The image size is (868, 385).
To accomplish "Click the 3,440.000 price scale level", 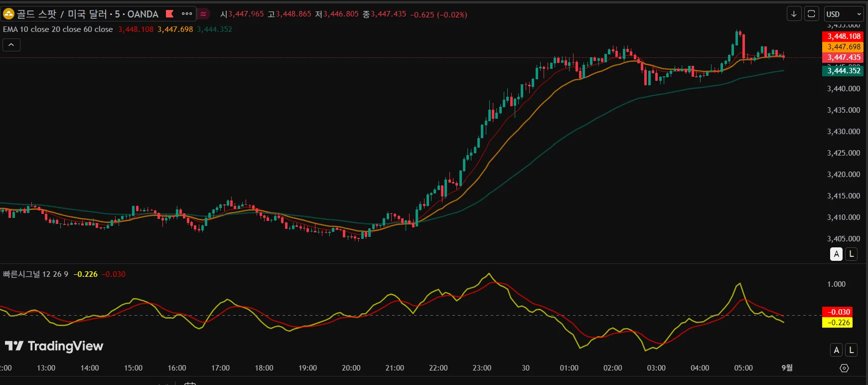I will click(x=844, y=89).
